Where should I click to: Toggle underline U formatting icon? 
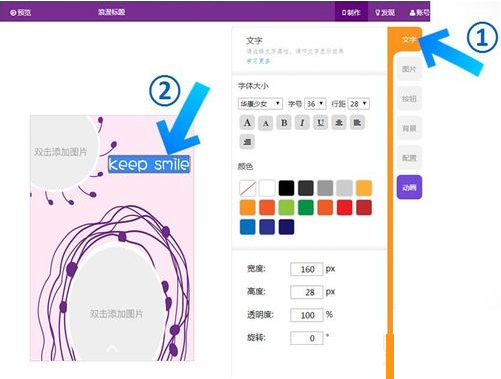320,123
